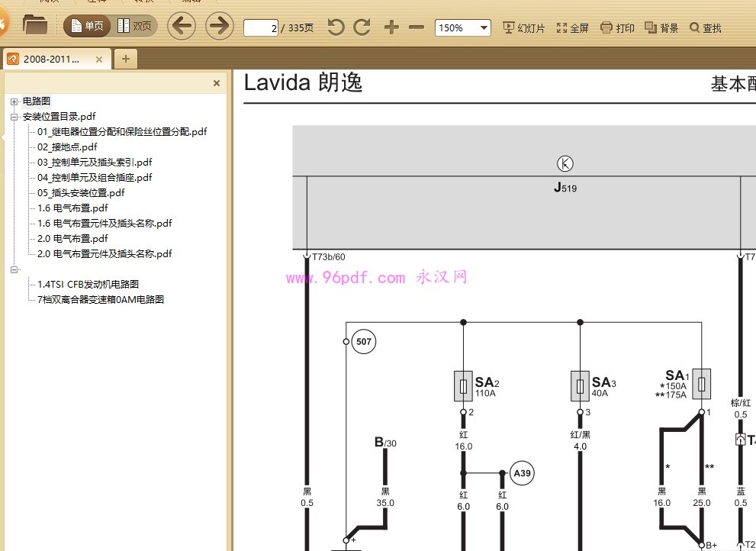
Task: Open the search tool (查找)
Action: point(706,28)
